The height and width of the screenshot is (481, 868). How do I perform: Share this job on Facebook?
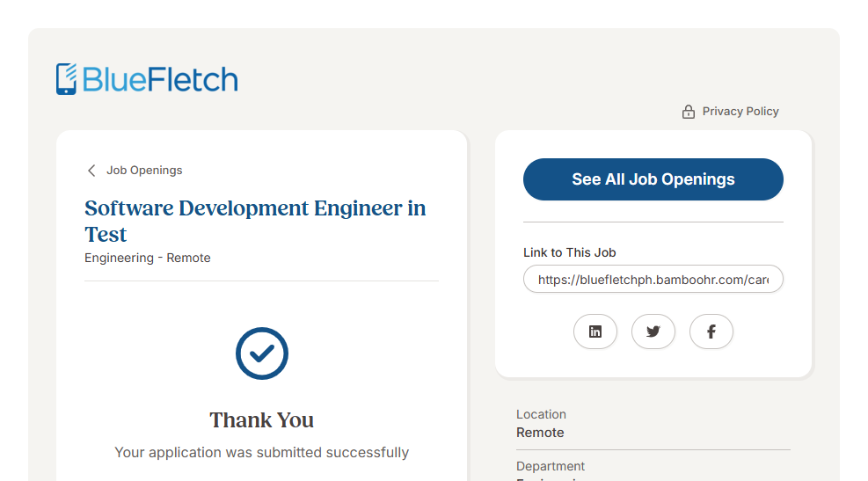tap(711, 332)
